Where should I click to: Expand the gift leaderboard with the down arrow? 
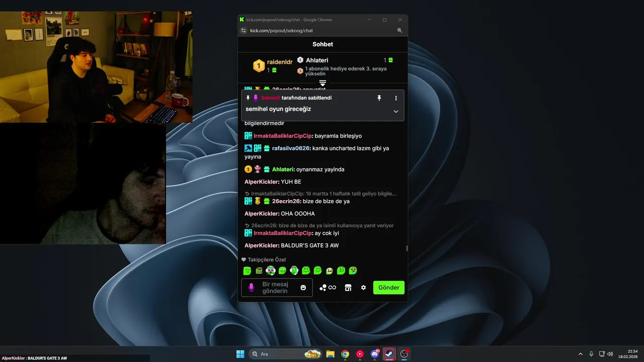(323, 82)
